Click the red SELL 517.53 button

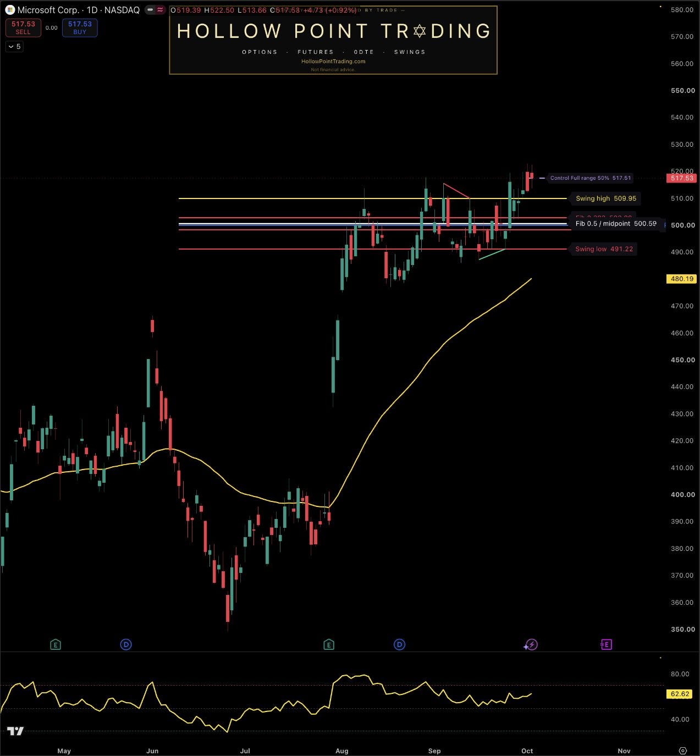coord(23,27)
